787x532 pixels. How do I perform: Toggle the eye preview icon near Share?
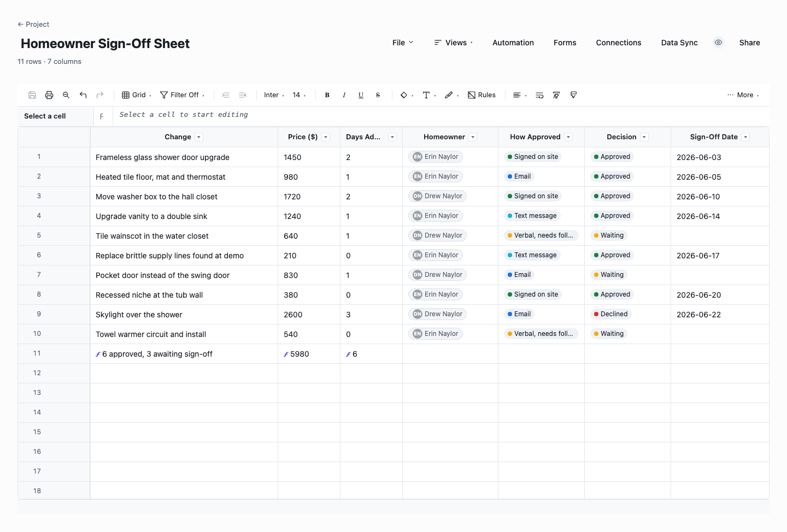[x=719, y=43]
